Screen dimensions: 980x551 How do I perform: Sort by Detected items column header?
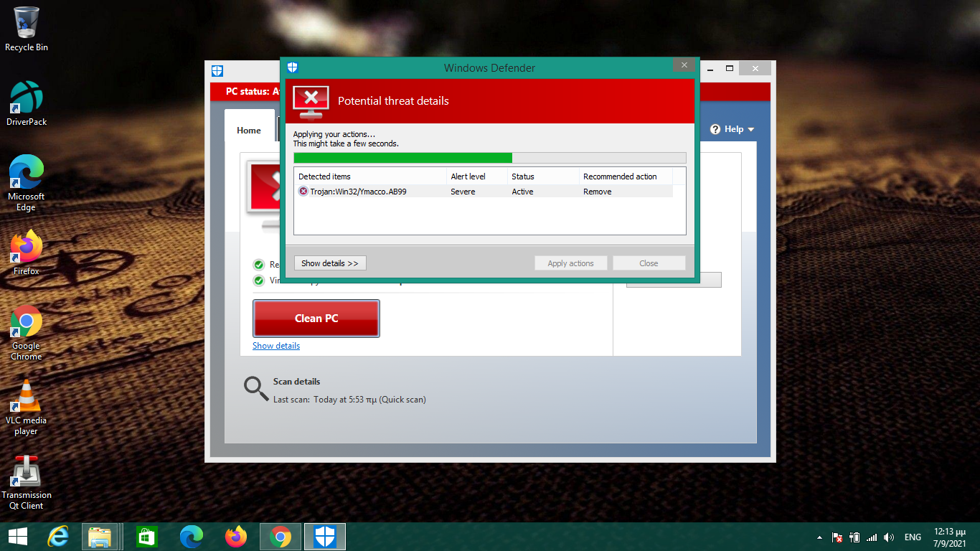370,176
